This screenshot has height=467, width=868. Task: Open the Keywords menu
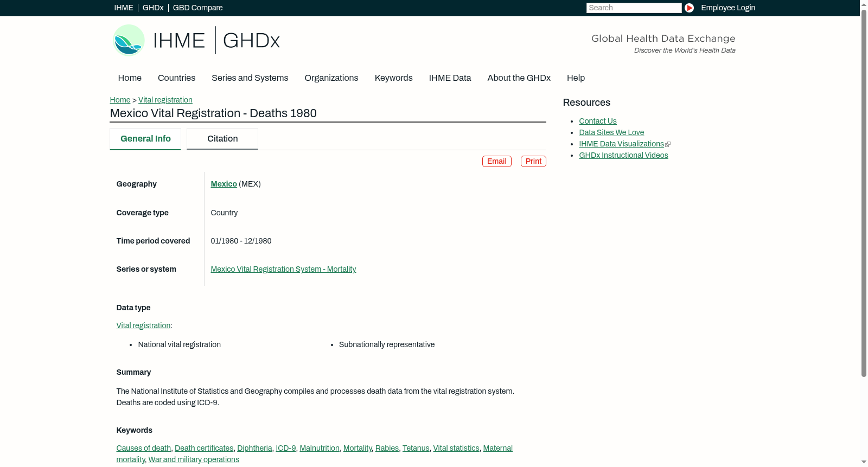394,78
